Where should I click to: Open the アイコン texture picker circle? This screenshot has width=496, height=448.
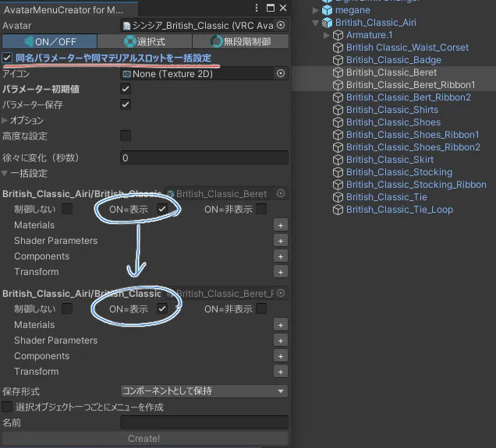281,73
